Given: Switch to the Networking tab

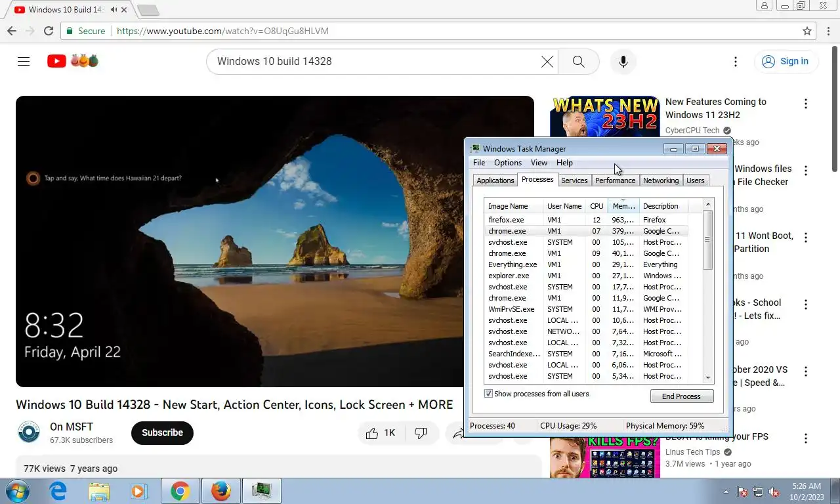Looking at the screenshot, I should pyautogui.click(x=661, y=180).
